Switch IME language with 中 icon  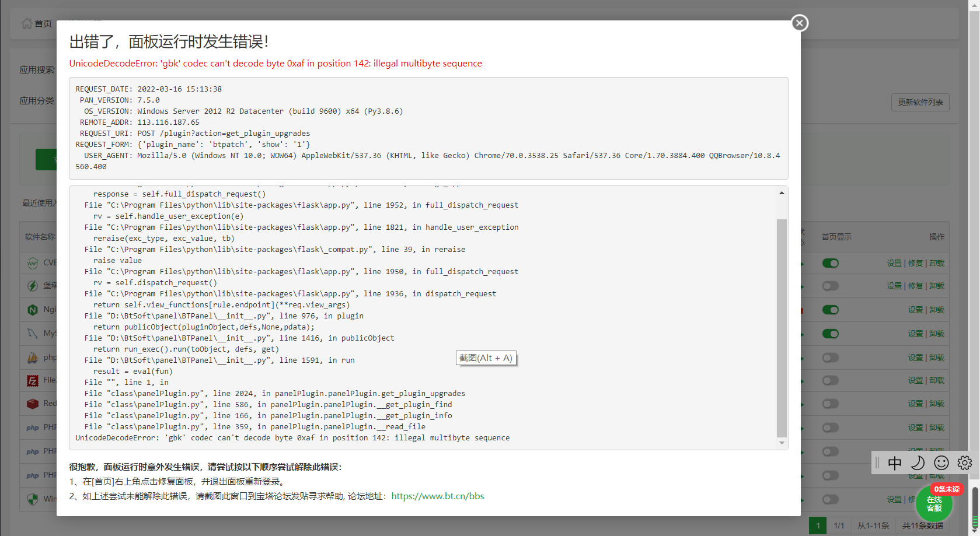(895, 463)
